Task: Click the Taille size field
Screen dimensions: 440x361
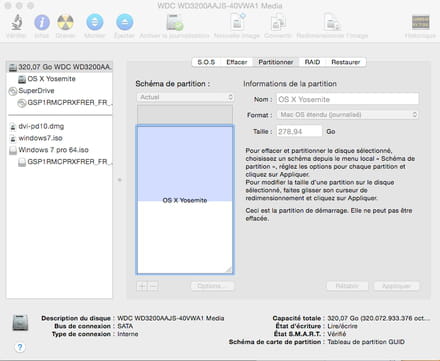Action: pos(299,131)
